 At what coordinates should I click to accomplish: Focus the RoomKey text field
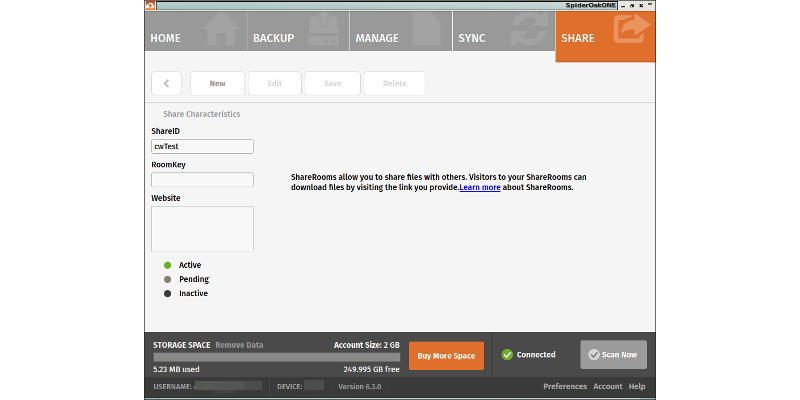[203, 180]
